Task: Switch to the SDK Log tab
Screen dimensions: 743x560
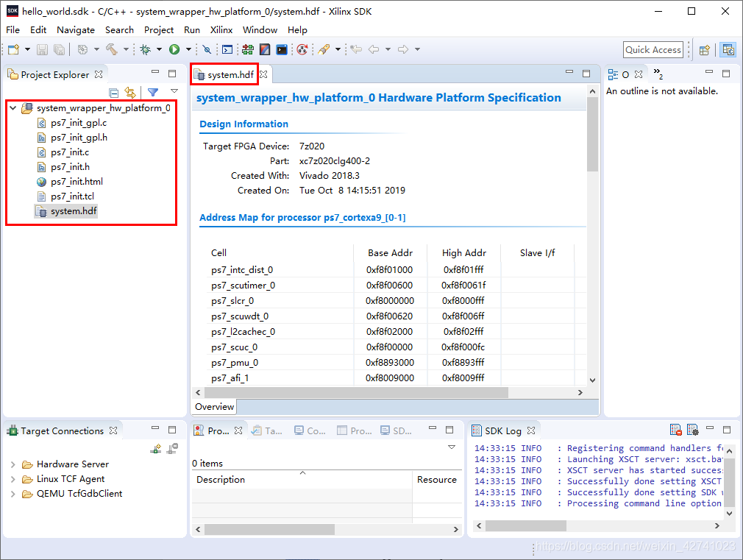Action: point(502,430)
